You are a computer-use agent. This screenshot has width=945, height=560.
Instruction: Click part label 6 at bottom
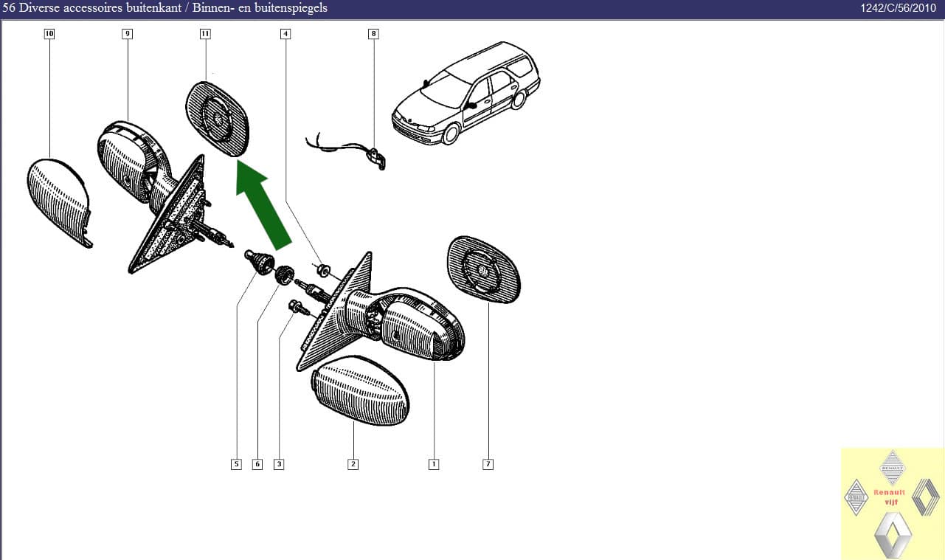point(257,464)
